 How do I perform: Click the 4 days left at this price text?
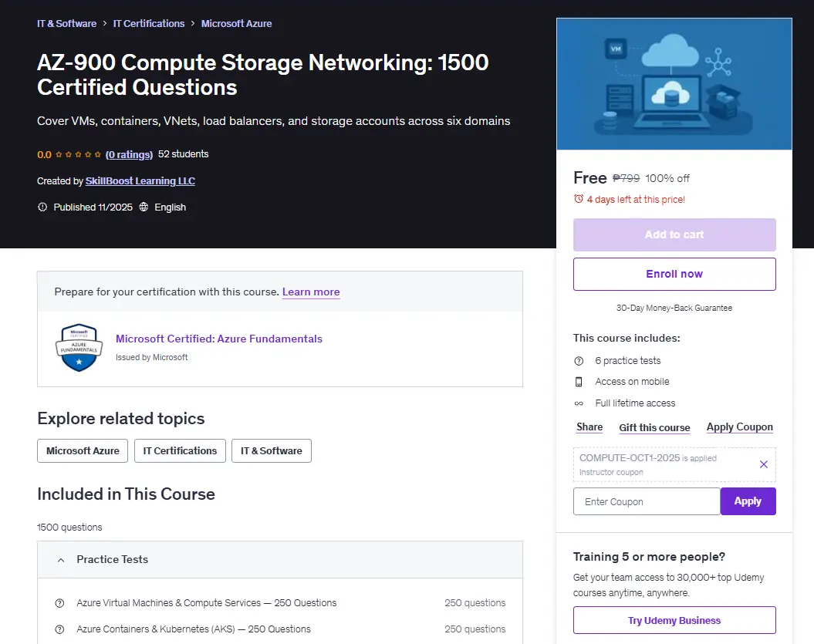(x=636, y=199)
